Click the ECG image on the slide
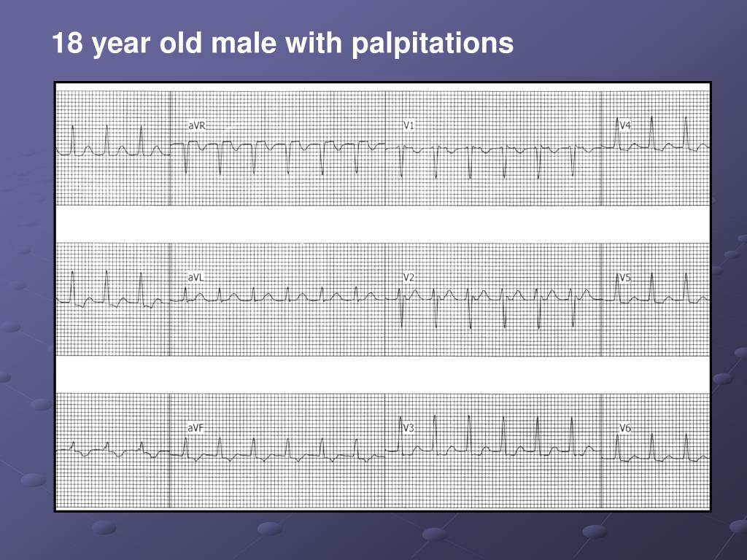This screenshot has height=560, width=747. coord(382,297)
